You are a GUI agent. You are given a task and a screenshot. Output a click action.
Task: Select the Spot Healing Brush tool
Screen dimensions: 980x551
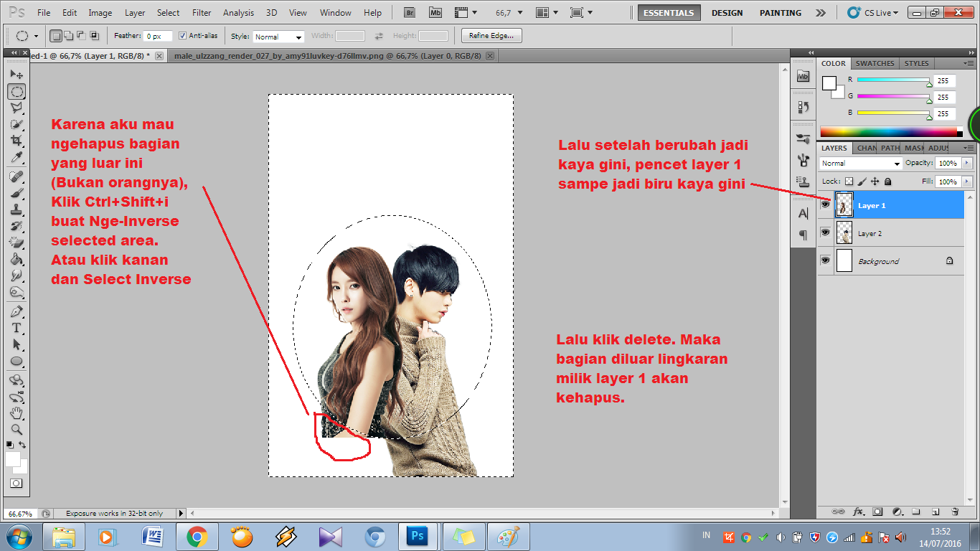pos(17,176)
